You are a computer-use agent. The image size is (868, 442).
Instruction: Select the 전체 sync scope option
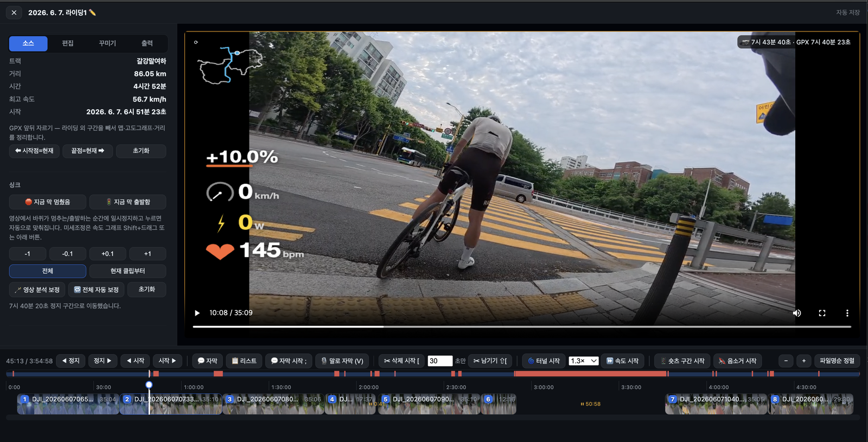point(48,271)
